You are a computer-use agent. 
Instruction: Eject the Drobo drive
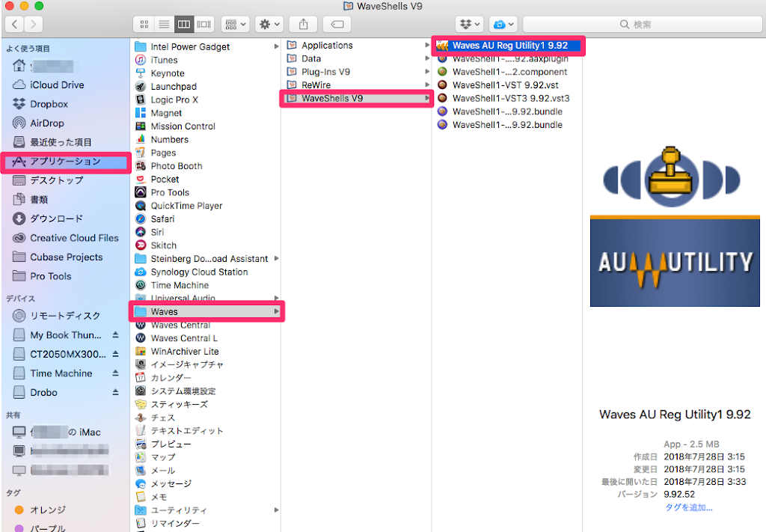(x=115, y=392)
